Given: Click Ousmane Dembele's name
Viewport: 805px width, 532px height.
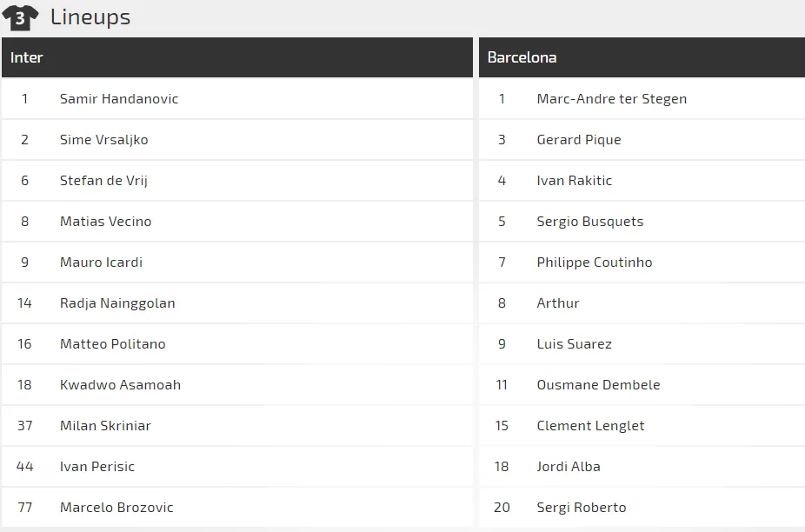Looking at the screenshot, I should (x=598, y=385).
